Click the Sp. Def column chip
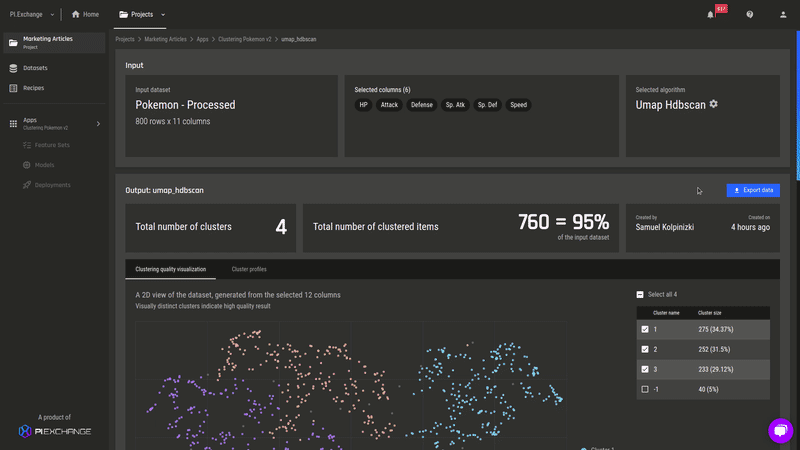The height and width of the screenshot is (450, 800). (487, 105)
